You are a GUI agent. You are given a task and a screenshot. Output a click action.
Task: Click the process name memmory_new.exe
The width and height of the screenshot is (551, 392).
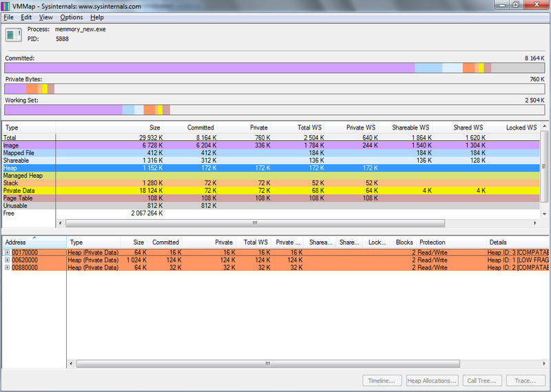[x=80, y=29]
